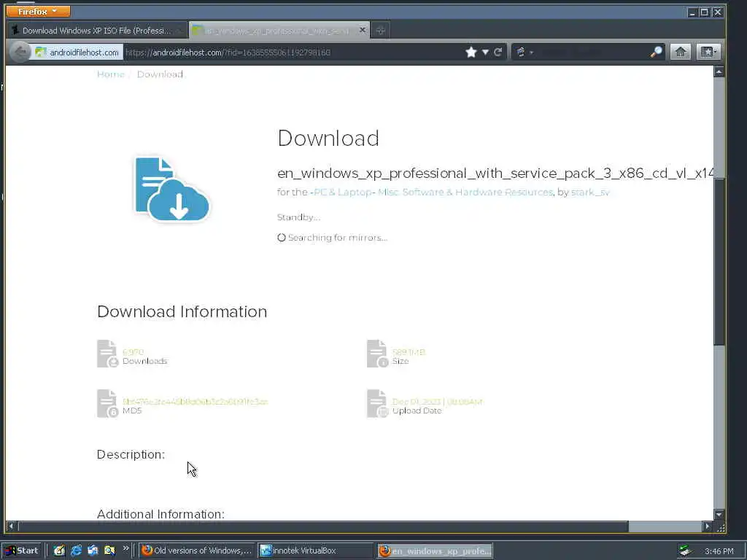Click the Download breadcrumb text
Image resolution: width=747 pixels, height=560 pixels.
tap(160, 74)
